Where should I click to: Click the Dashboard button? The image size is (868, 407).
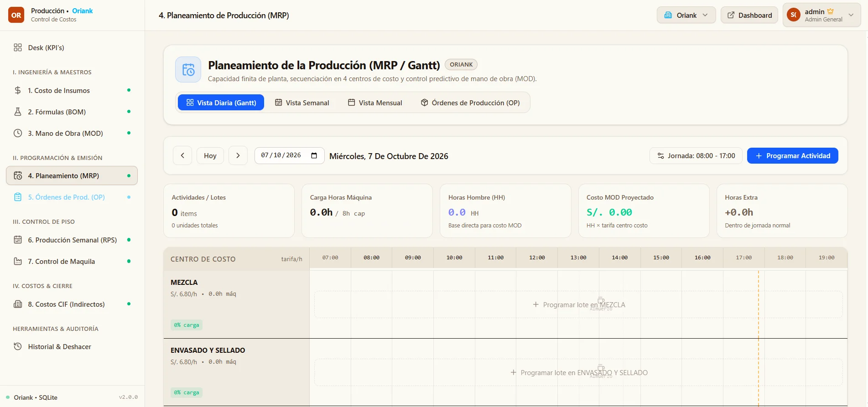(x=749, y=15)
